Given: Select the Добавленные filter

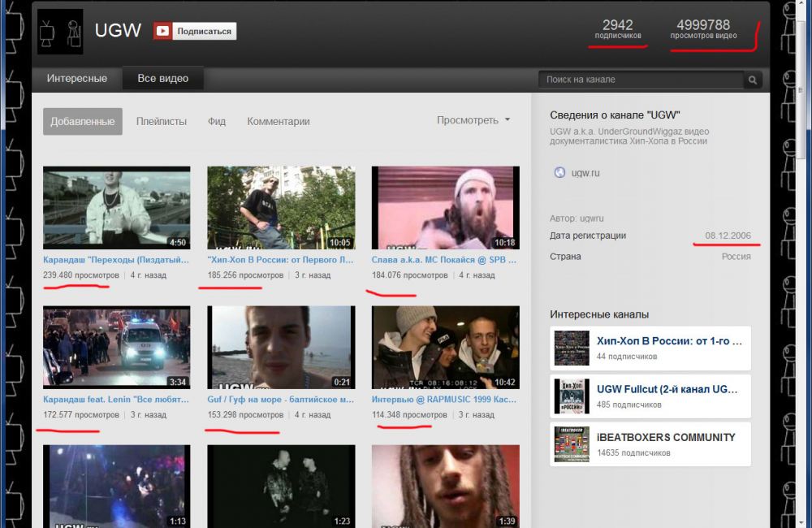Looking at the screenshot, I should (x=83, y=121).
